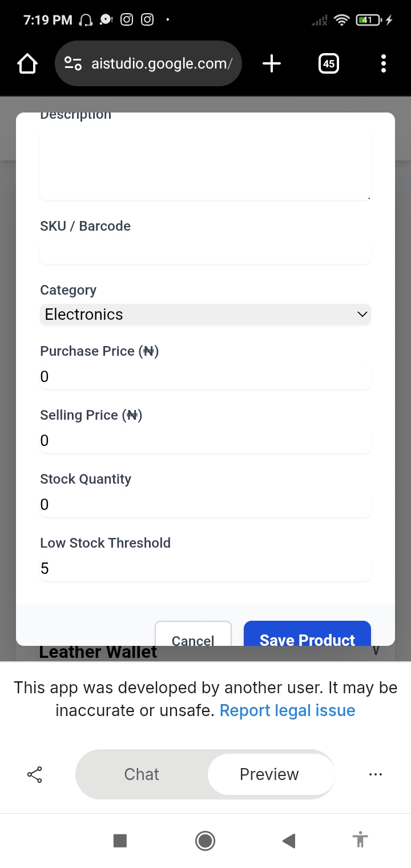This screenshot has width=411, height=868.
Task: Open the tab switcher showing 45 tabs
Action: (x=328, y=64)
